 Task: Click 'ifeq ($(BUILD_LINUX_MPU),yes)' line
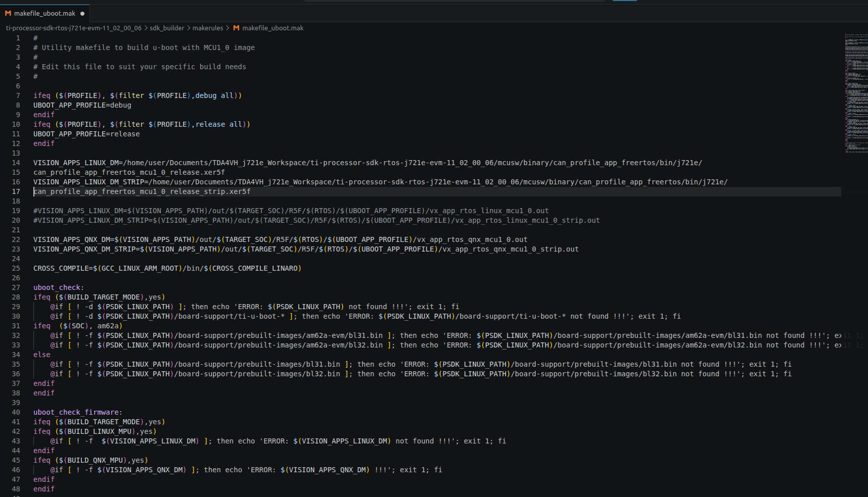(x=95, y=432)
